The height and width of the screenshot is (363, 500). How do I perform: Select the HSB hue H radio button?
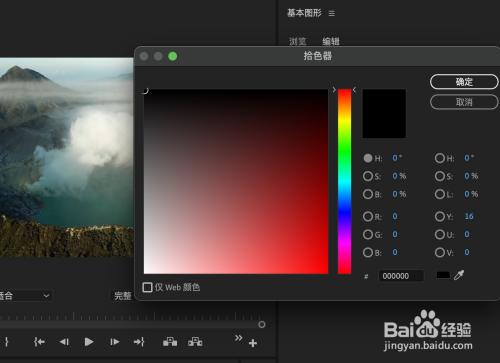point(368,158)
